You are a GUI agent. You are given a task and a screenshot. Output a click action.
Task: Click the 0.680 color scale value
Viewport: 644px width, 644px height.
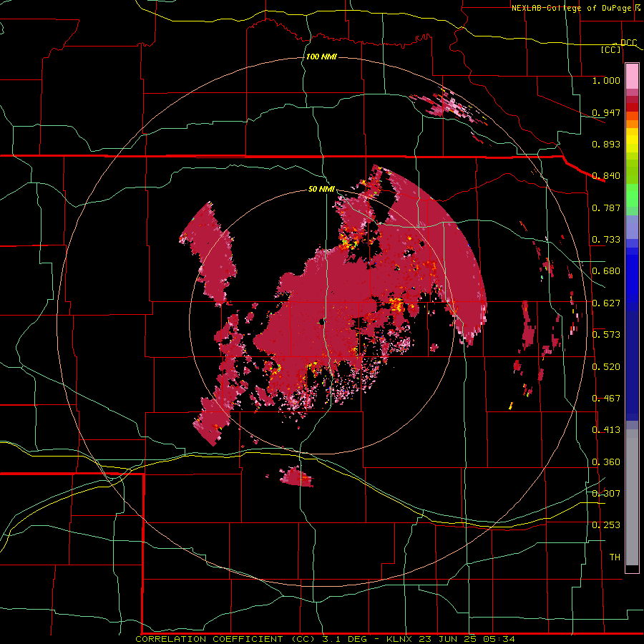coord(606,271)
